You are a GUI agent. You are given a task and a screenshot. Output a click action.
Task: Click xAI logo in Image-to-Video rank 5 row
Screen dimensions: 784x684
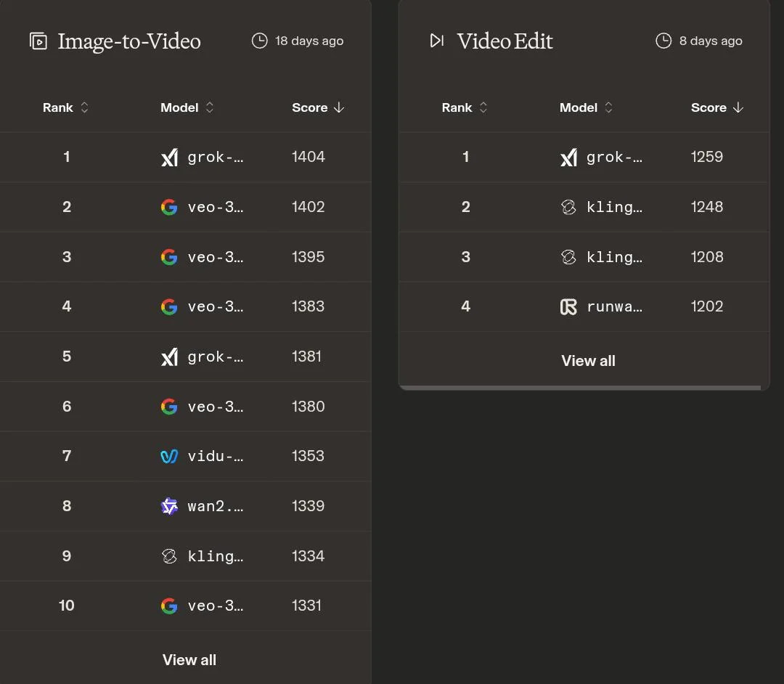169,357
